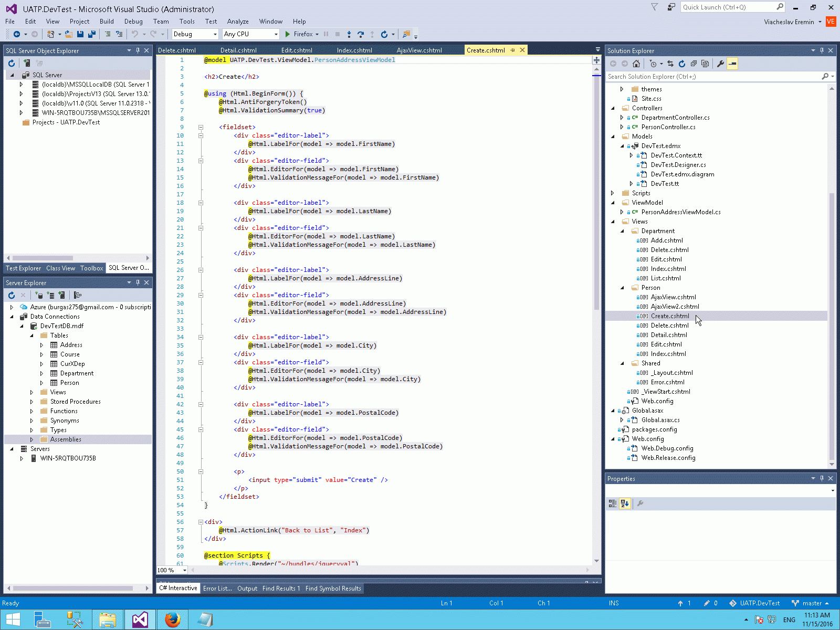Screen dimensions: 840x630
Task: Open Firefox from the Windows taskbar
Action: (x=172, y=619)
